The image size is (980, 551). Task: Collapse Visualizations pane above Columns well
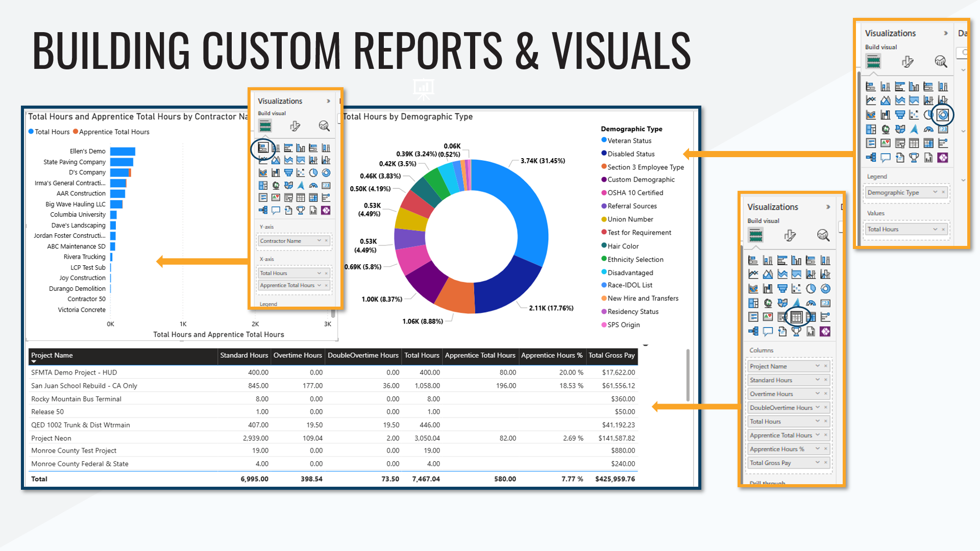pyautogui.click(x=828, y=207)
